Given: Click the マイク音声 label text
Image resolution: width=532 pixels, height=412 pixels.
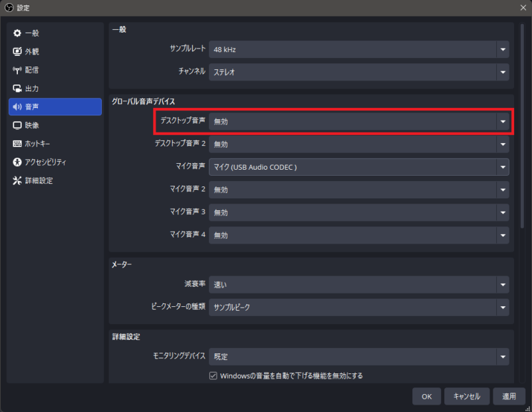Looking at the screenshot, I should tap(190, 166).
